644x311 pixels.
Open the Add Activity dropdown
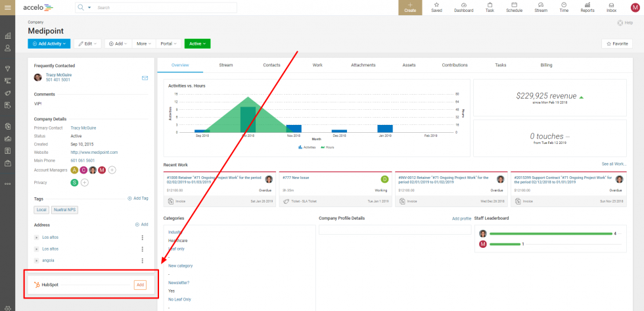[49, 43]
